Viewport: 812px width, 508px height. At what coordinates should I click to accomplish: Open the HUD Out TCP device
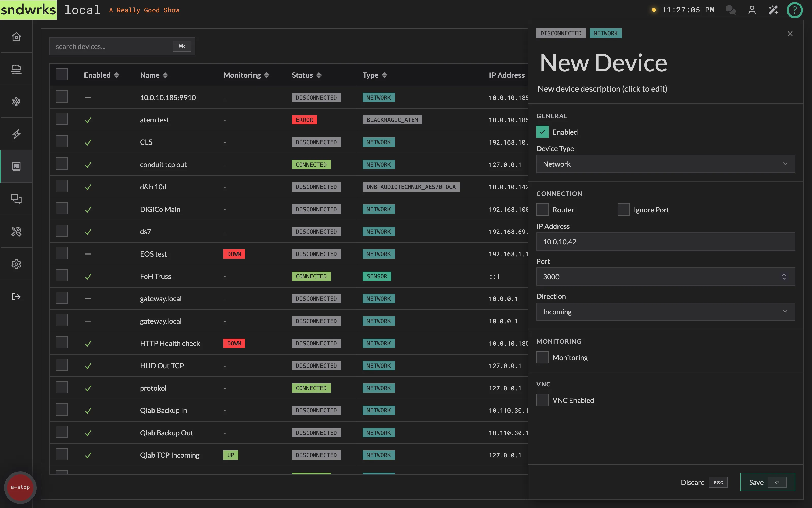click(x=162, y=366)
